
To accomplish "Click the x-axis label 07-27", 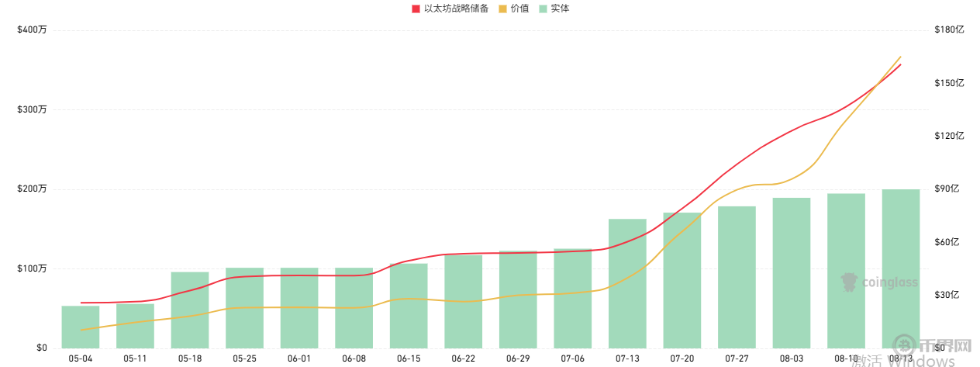I will (737, 358).
